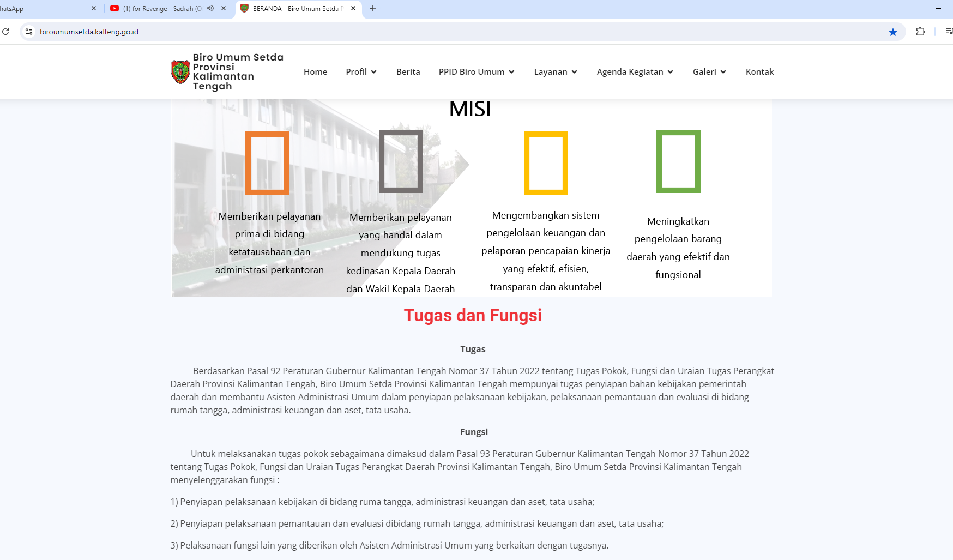The height and width of the screenshot is (560, 953).
Task: Minimize the browser window
Action: [938, 8]
